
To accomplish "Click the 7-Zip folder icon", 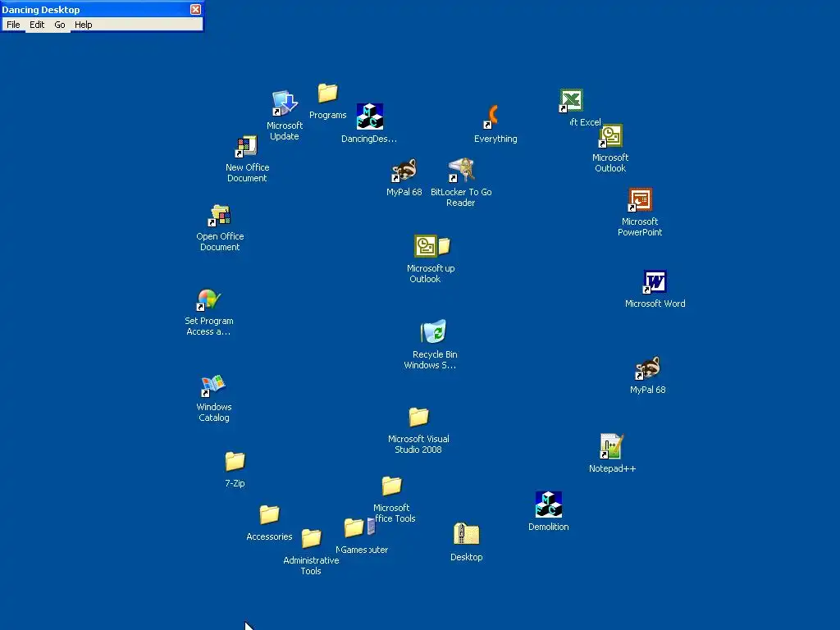I will 235,461.
